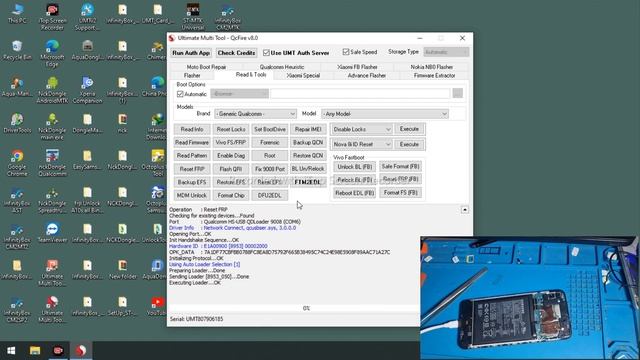The height and width of the screenshot is (360, 640).
Task: Switch to Xiaomi Special tab
Action: coord(303,76)
